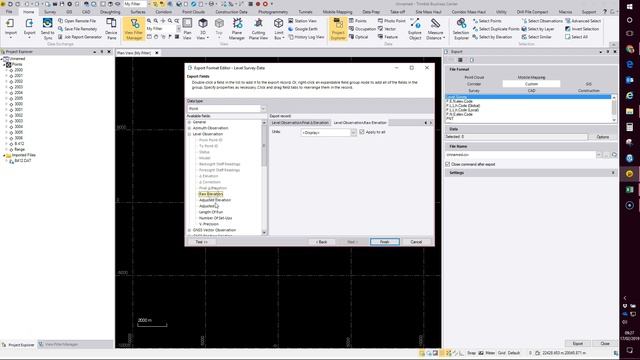The image size is (640, 360).
Task: Expand the Azimuth Observation group
Action: click(189, 128)
